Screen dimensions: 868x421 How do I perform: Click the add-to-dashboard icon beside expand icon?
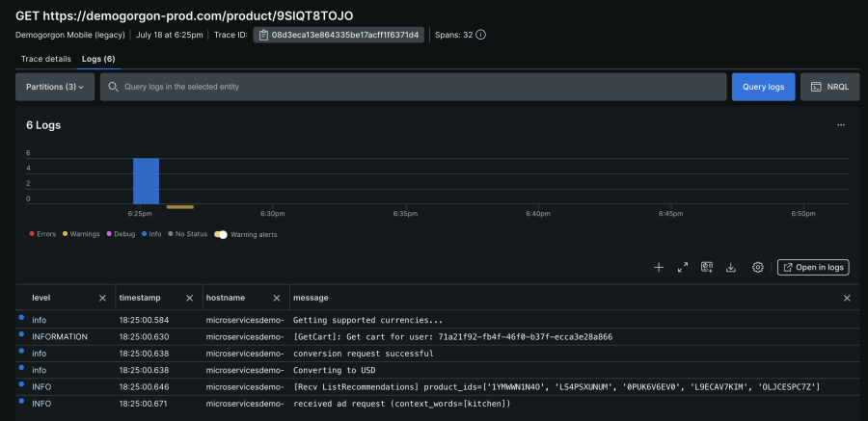(706, 267)
